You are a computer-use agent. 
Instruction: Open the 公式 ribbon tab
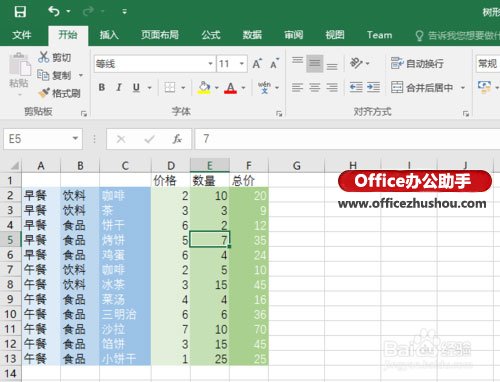(211, 35)
